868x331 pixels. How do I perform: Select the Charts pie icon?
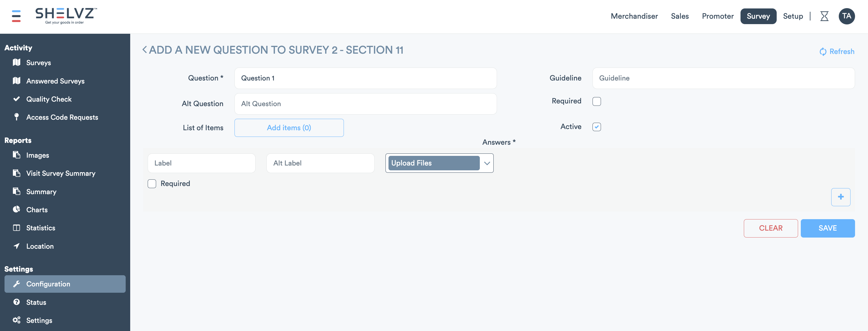point(16,209)
